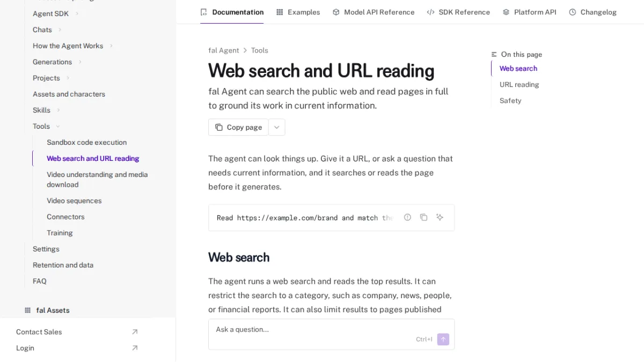
Task: Copy the code block with the copy icon
Action: [x=423, y=217]
